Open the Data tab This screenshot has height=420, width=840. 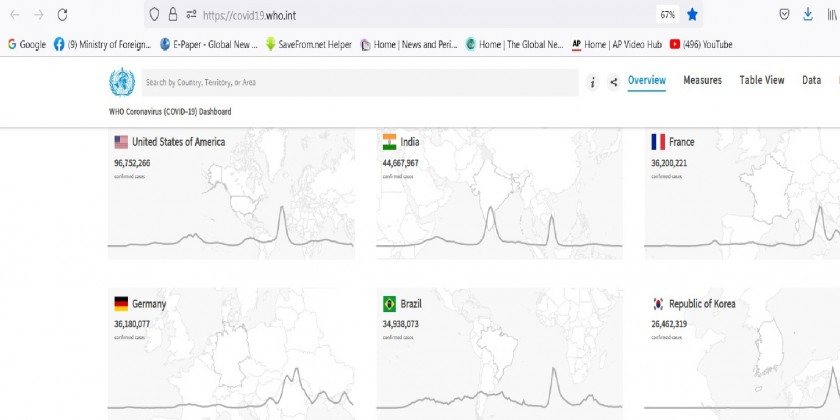[x=811, y=80]
